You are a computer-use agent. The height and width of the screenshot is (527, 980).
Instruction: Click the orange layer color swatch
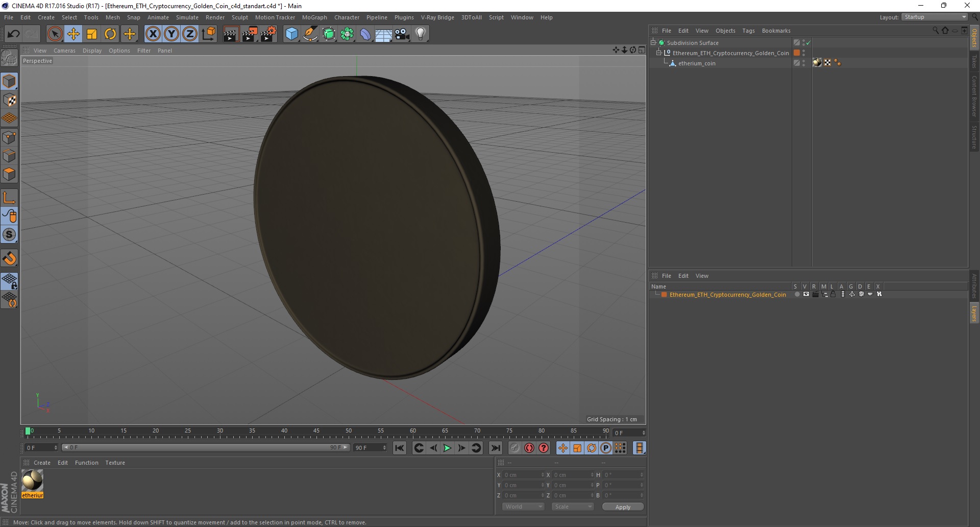[664, 295]
